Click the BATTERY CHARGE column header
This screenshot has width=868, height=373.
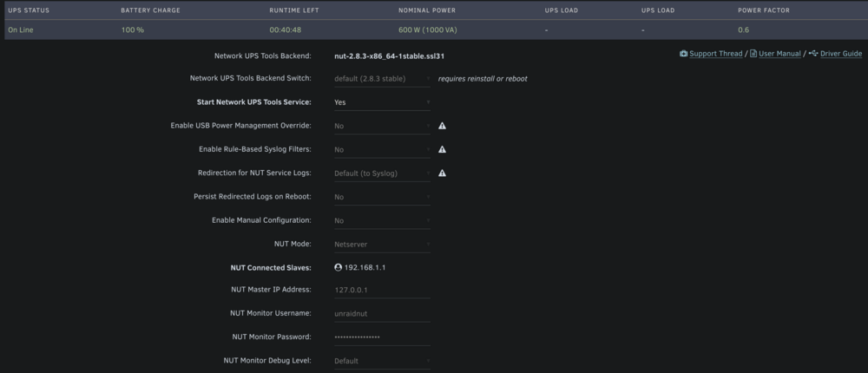tap(150, 10)
